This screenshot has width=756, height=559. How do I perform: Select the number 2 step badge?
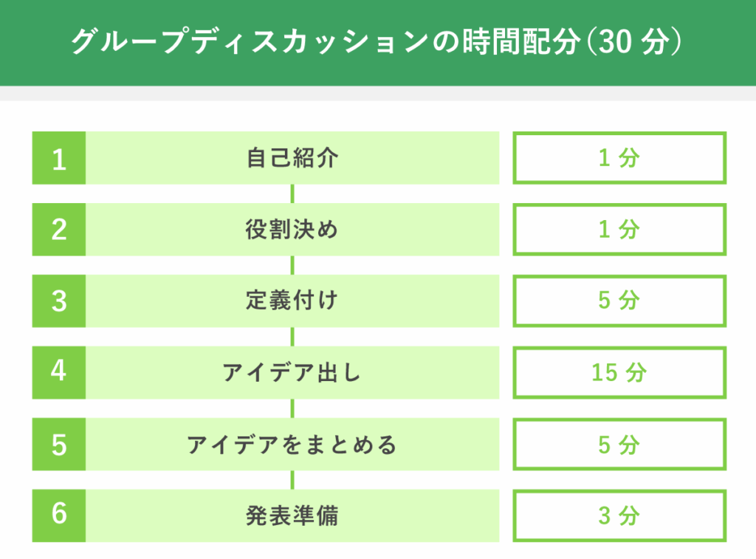[x=58, y=230]
